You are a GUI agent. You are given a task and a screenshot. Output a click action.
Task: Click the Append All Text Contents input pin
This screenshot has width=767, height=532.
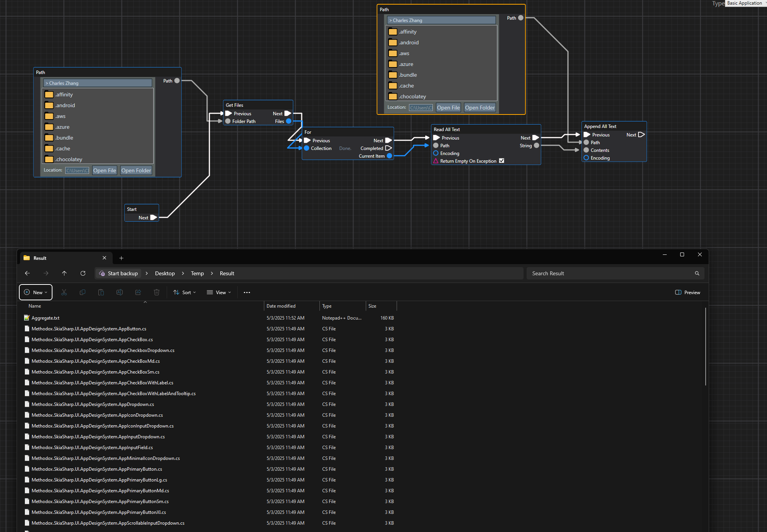[x=586, y=150]
